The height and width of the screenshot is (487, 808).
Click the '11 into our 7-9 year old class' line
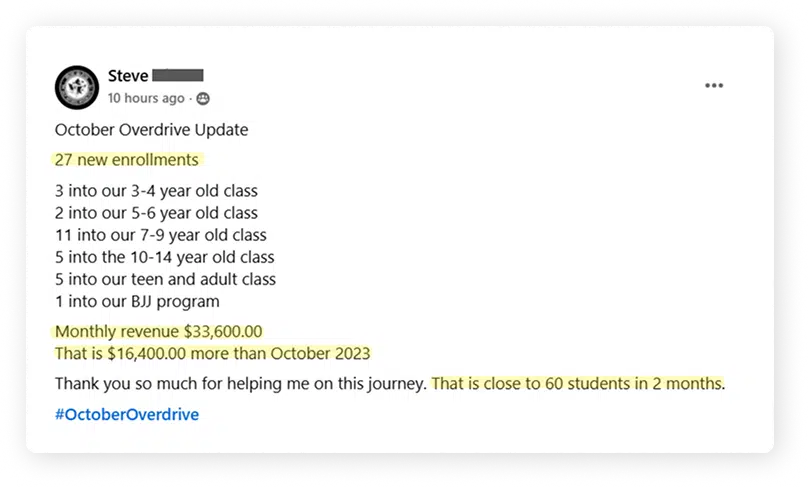click(x=161, y=235)
